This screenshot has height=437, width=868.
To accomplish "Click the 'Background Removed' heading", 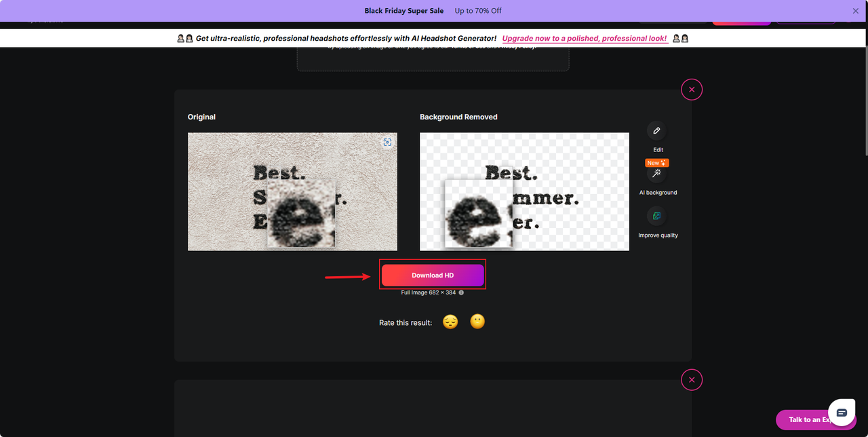I will pos(458,117).
